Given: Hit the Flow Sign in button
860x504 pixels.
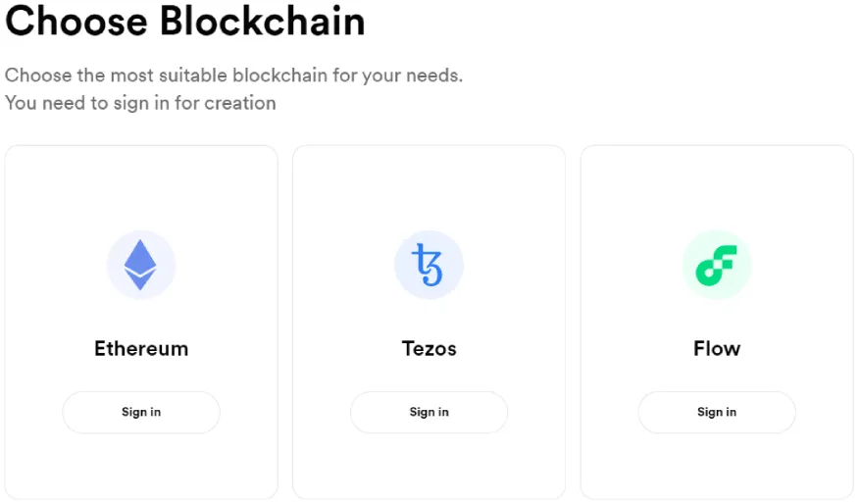Looking at the screenshot, I should [717, 413].
